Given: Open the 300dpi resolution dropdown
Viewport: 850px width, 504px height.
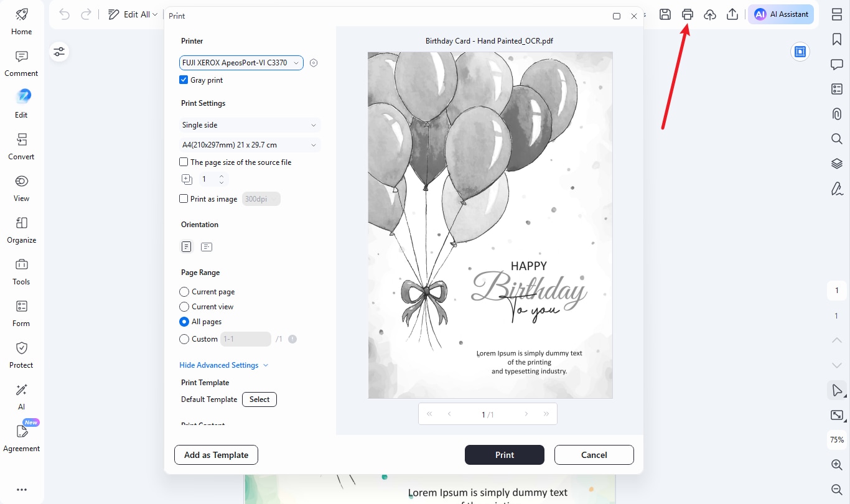Looking at the screenshot, I should coord(261,199).
